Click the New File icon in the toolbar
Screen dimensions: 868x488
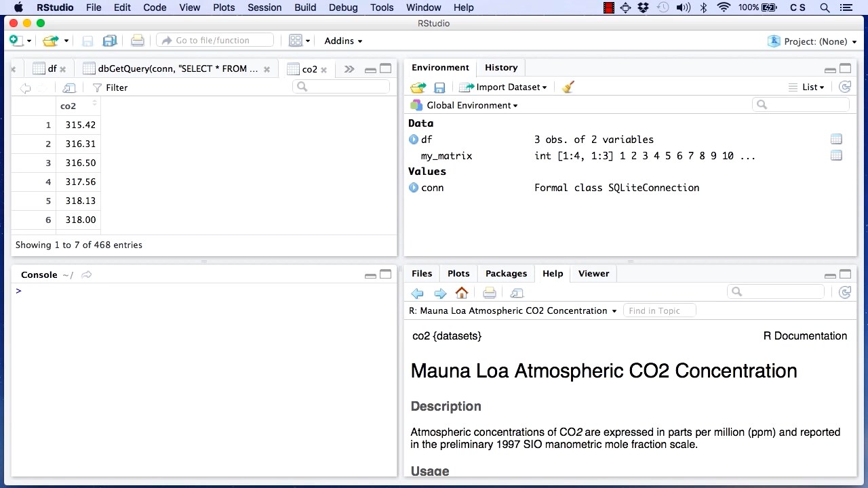16,41
